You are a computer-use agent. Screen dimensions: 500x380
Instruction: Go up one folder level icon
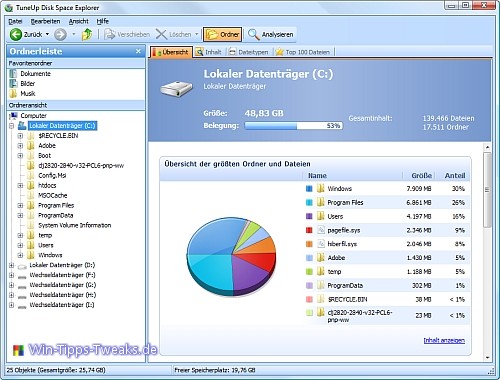click(x=87, y=34)
